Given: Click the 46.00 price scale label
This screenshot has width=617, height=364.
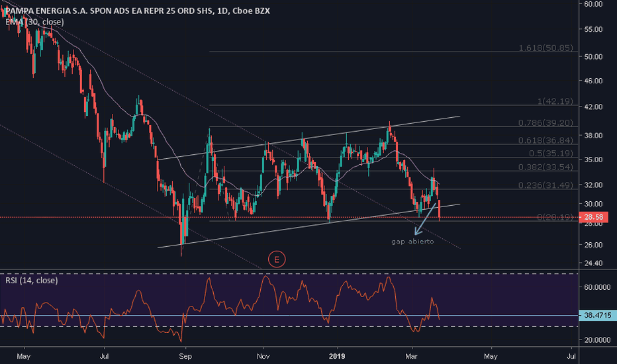Looking at the screenshot, I should point(593,81).
